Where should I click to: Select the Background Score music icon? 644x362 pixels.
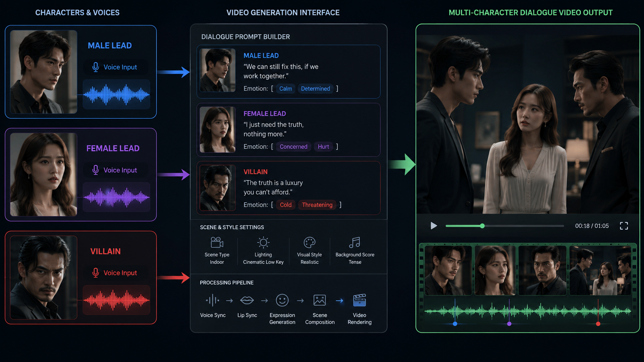tap(355, 242)
